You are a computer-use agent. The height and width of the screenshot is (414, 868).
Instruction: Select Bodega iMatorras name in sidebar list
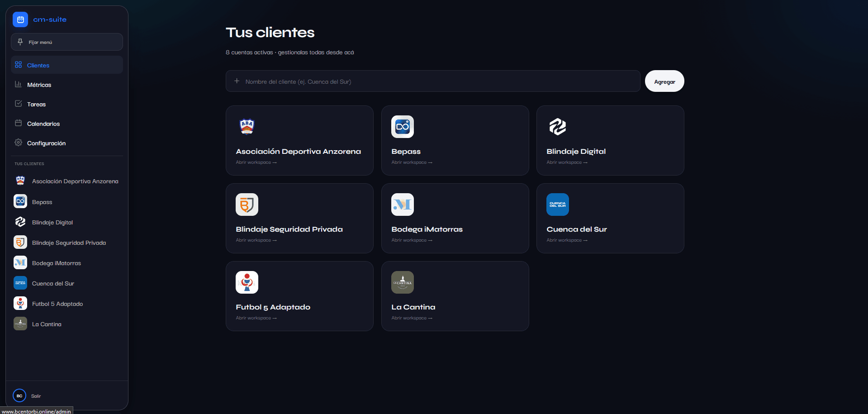(57, 263)
